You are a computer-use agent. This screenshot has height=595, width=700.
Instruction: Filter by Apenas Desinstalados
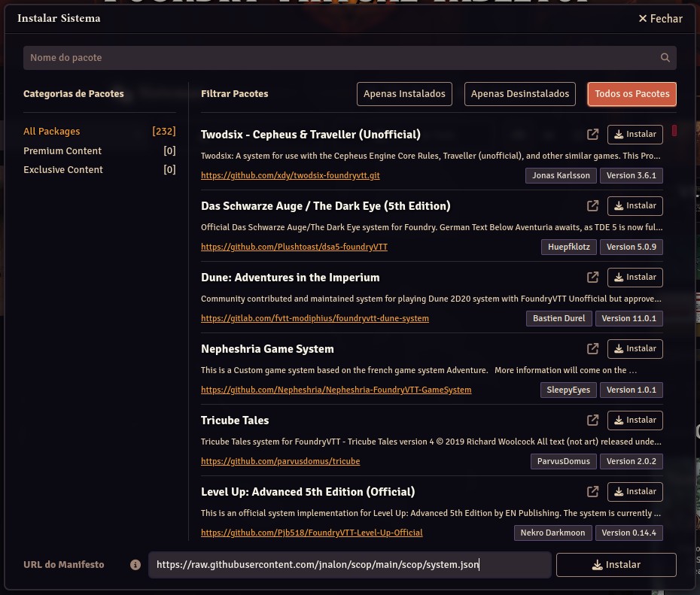click(x=519, y=94)
